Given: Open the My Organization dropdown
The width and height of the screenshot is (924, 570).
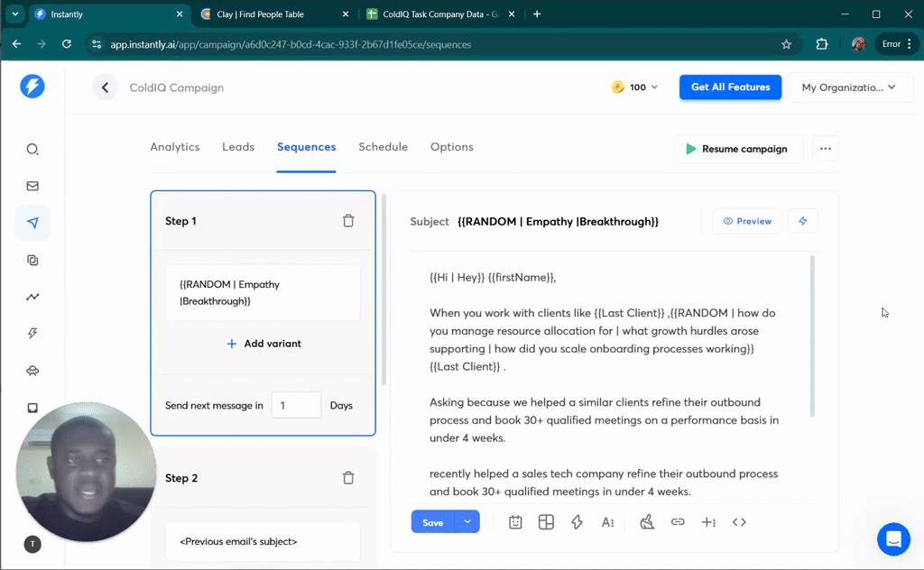Looking at the screenshot, I should (849, 87).
